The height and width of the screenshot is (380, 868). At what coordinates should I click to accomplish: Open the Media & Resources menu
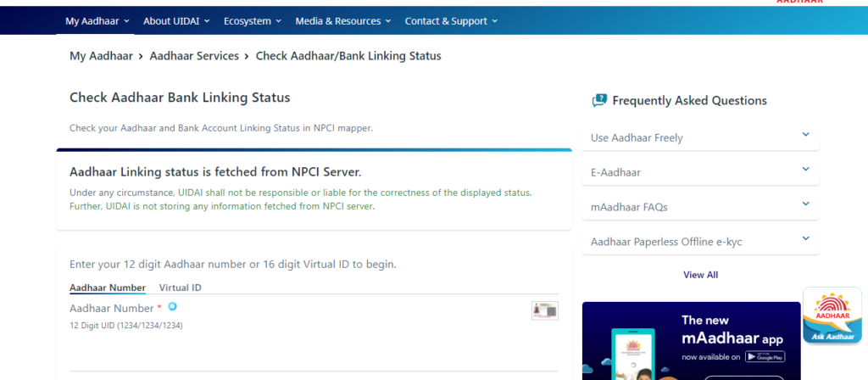click(343, 21)
